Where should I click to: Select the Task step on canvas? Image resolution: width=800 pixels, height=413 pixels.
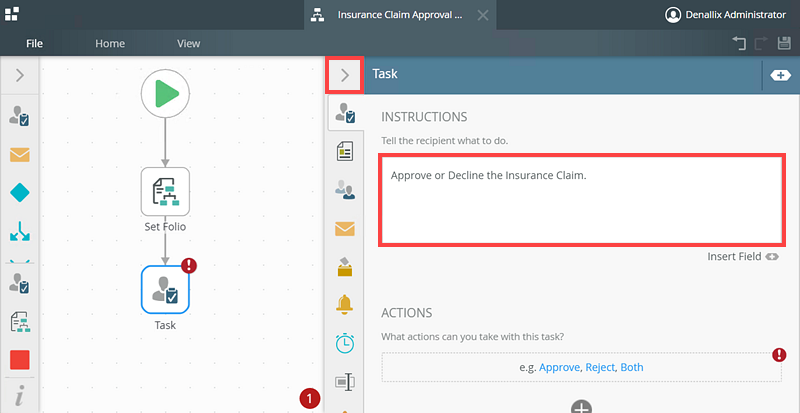click(165, 289)
